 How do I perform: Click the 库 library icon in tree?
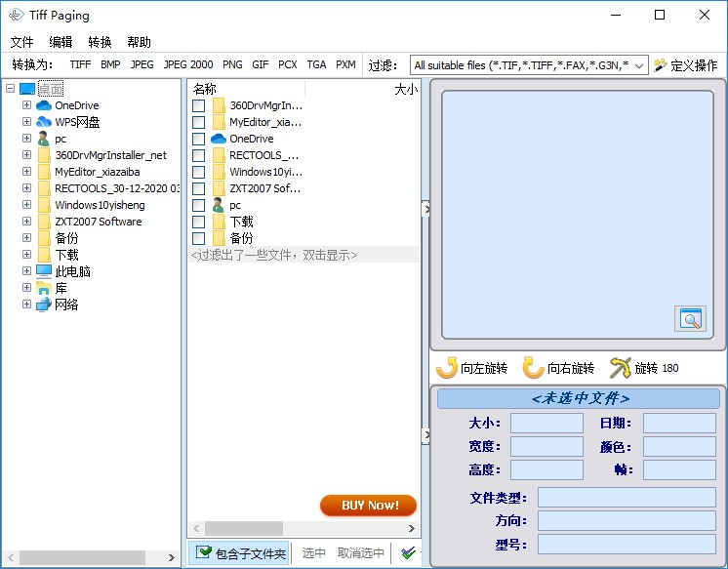coord(44,288)
